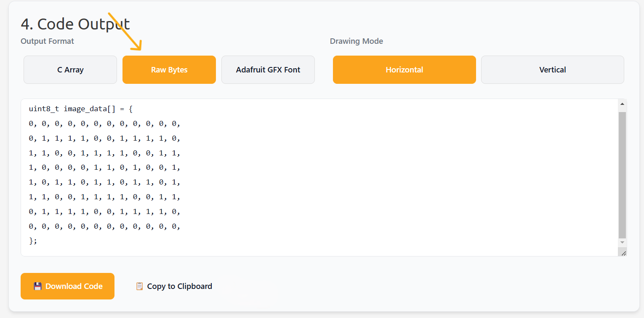Click the Drawing Mode label
Viewport: 644px width, 318px height.
tap(357, 41)
